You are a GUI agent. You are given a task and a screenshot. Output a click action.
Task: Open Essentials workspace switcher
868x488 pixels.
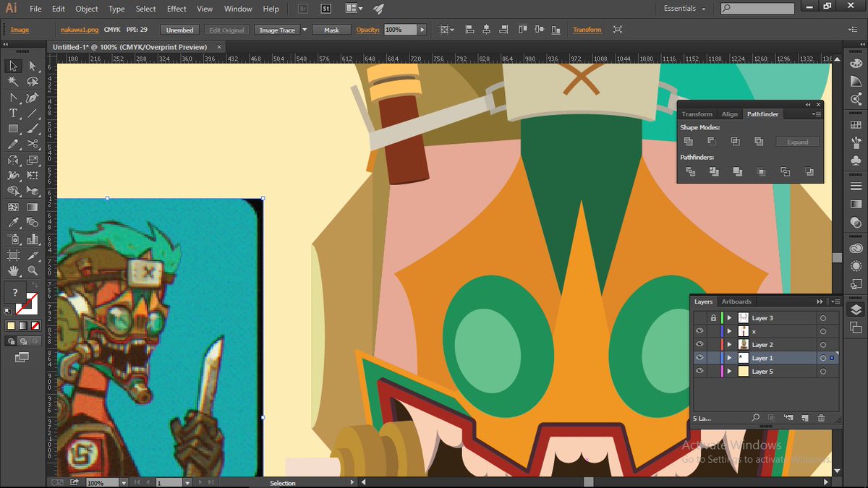(684, 9)
